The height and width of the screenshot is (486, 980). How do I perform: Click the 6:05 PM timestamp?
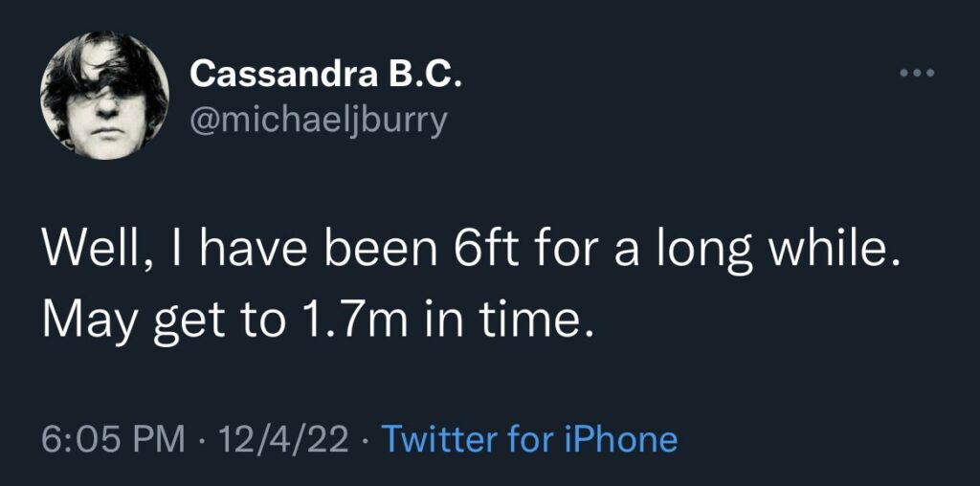click(113, 439)
